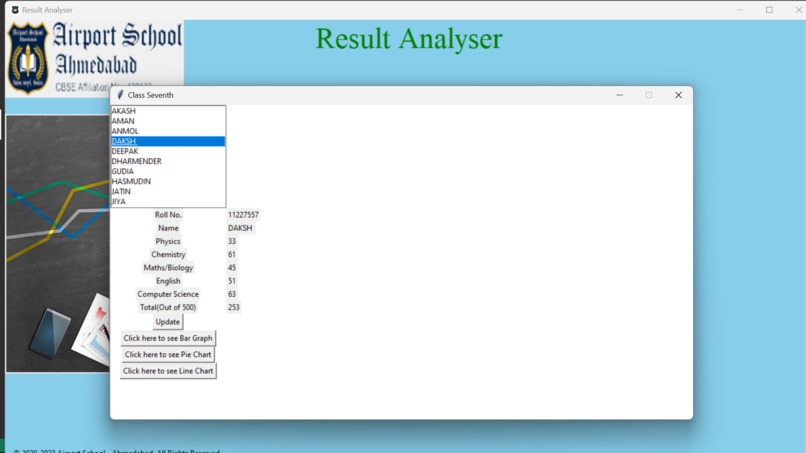
Task: Close the Class Seventh window
Action: tap(679, 95)
